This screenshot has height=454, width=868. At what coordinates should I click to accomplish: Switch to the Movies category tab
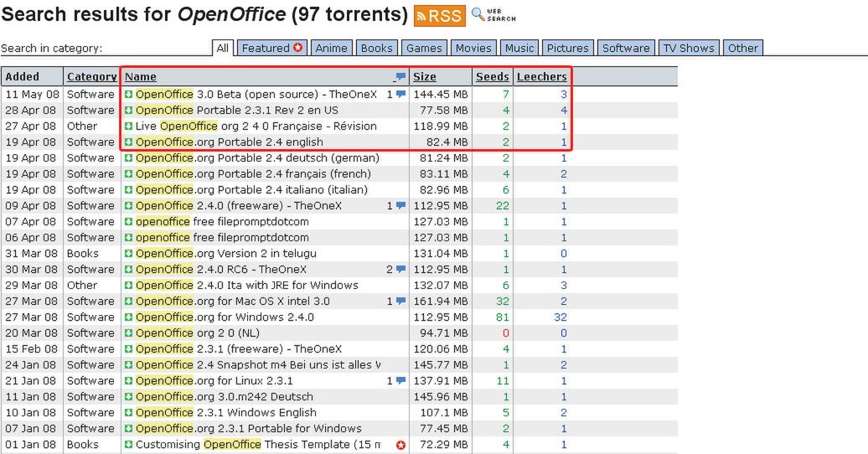473,49
